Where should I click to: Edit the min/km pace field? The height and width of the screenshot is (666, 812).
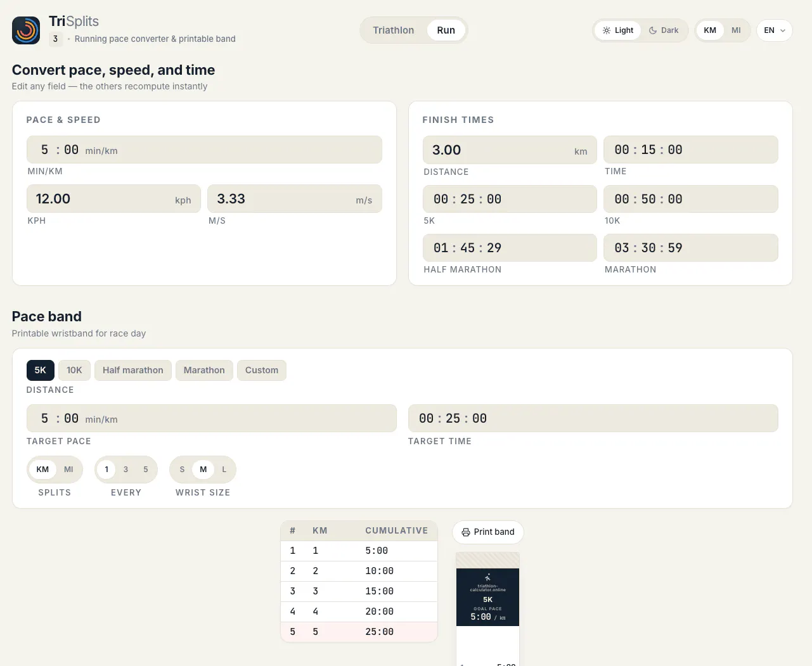pyautogui.click(x=204, y=150)
